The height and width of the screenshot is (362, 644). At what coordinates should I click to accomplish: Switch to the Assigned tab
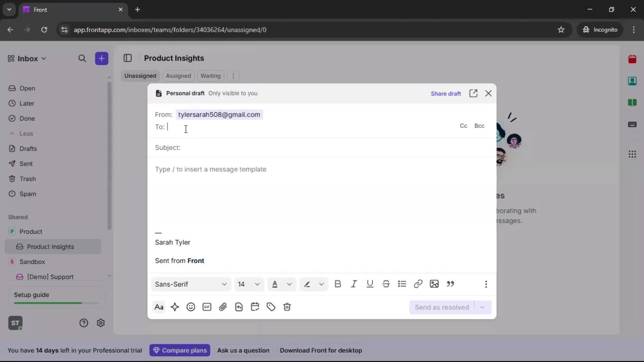point(178,76)
